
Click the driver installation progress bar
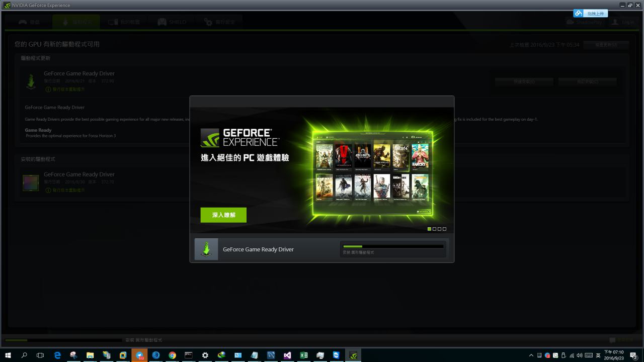point(392,247)
